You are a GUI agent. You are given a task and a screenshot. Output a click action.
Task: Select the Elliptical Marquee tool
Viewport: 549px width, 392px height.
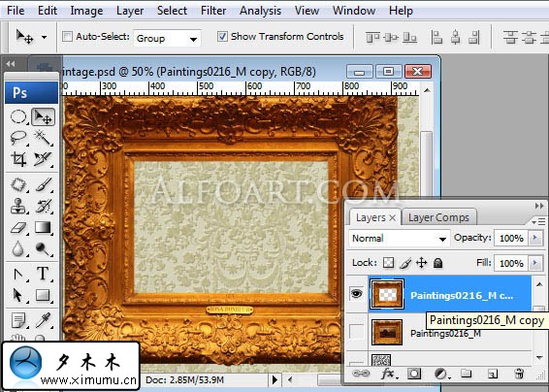[x=18, y=117]
